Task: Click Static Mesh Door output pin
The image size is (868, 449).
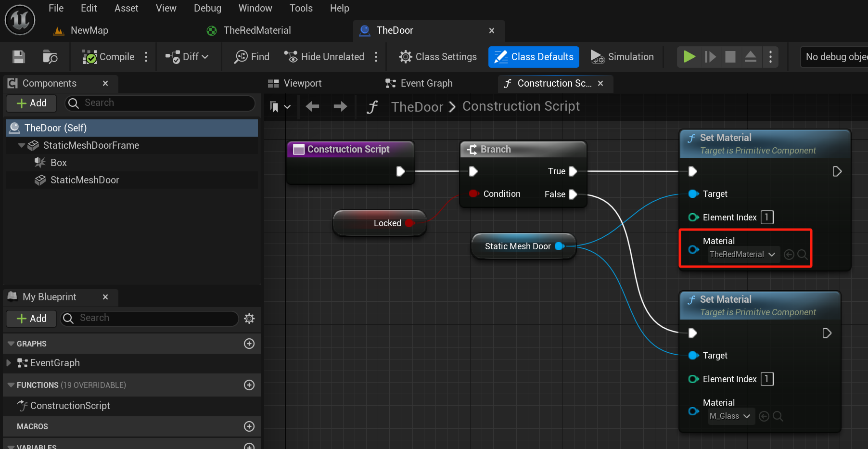Action: tap(559, 246)
